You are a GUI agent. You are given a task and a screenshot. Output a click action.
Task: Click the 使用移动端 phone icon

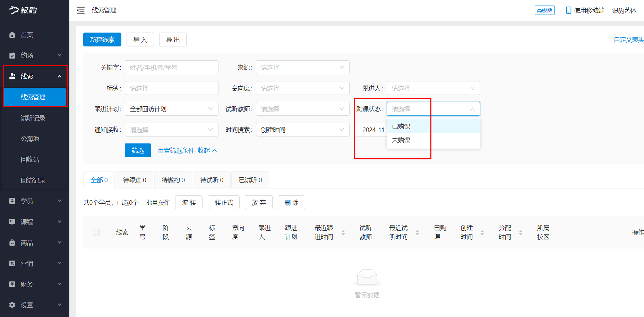click(x=568, y=10)
